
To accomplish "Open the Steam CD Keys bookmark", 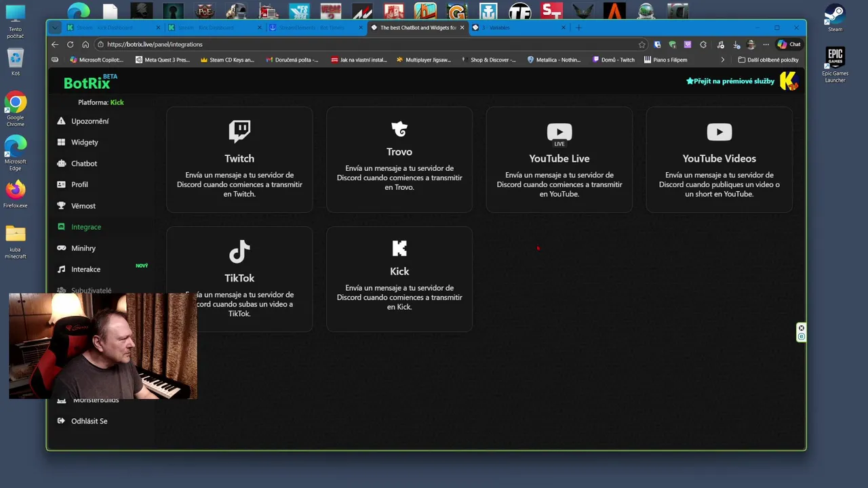I will pos(227,60).
